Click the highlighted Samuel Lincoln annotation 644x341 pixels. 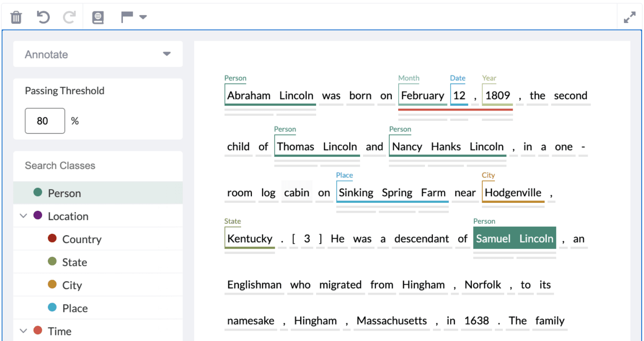[515, 238]
